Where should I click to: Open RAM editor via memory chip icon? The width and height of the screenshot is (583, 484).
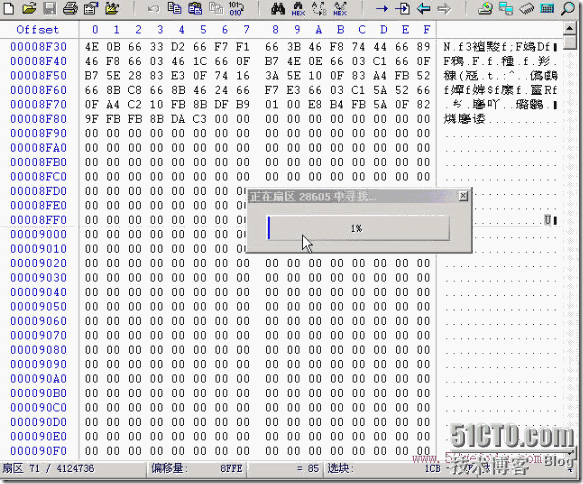tap(526, 8)
